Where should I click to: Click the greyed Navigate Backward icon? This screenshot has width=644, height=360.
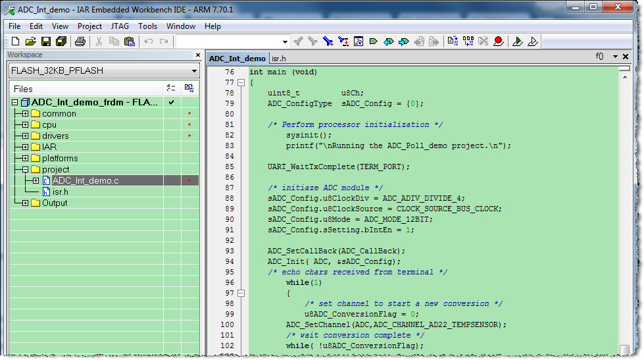[419, 41]
